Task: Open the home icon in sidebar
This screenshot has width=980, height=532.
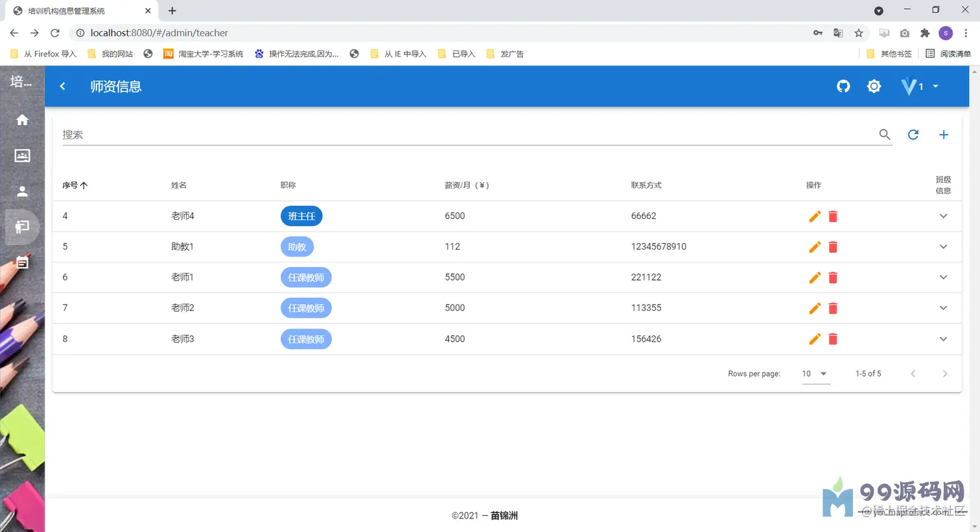Action: (x=22, y=120)
